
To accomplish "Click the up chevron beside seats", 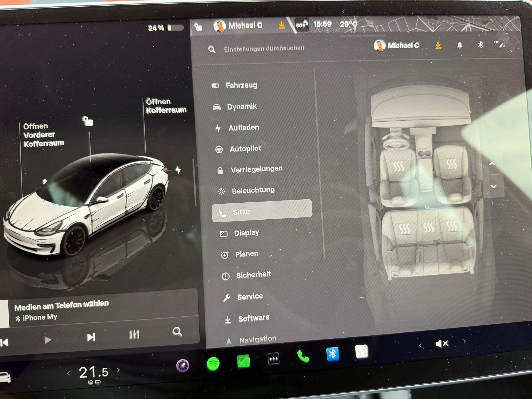I will pos(492,164).
